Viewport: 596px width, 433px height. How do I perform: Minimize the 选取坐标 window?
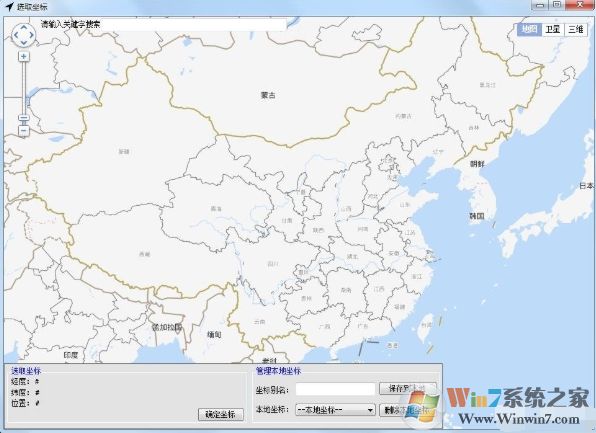541,5
